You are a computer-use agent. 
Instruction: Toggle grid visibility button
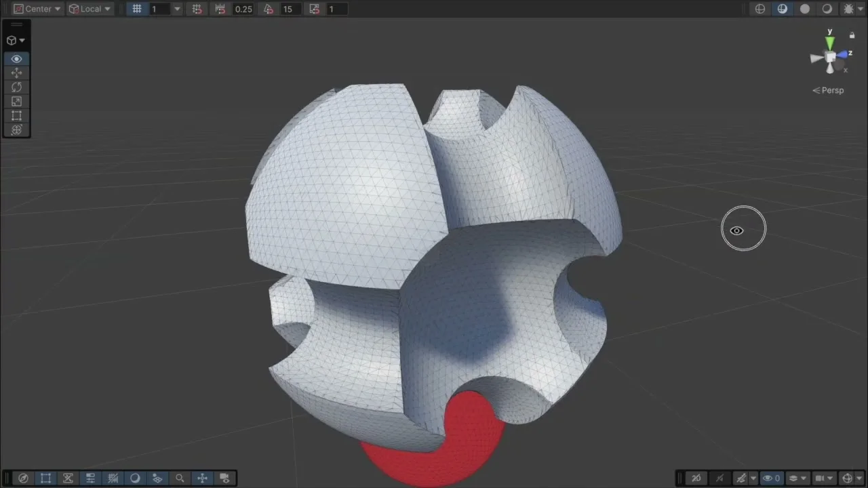pyautogui.click(x=137, y=9)
